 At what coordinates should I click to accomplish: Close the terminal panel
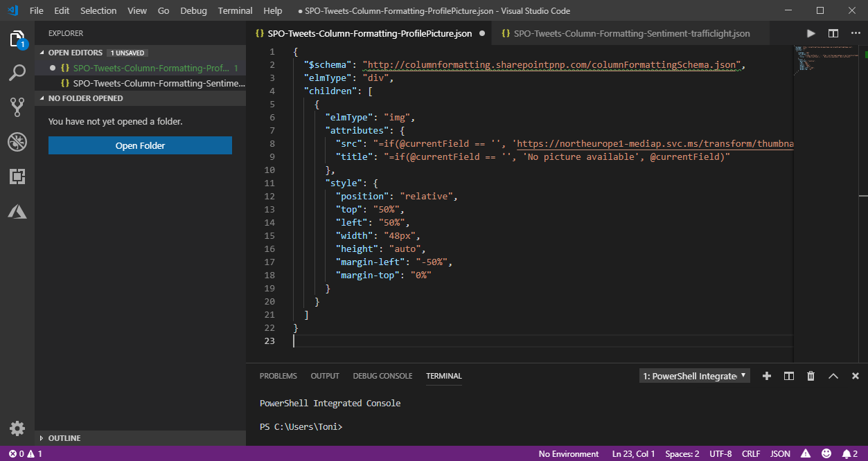pos(856,376)
